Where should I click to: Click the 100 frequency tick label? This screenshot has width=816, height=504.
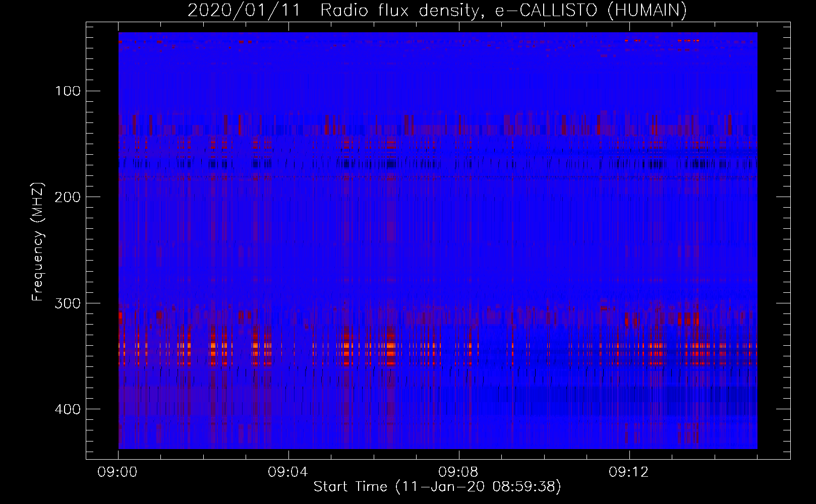[x=68, y=91]
